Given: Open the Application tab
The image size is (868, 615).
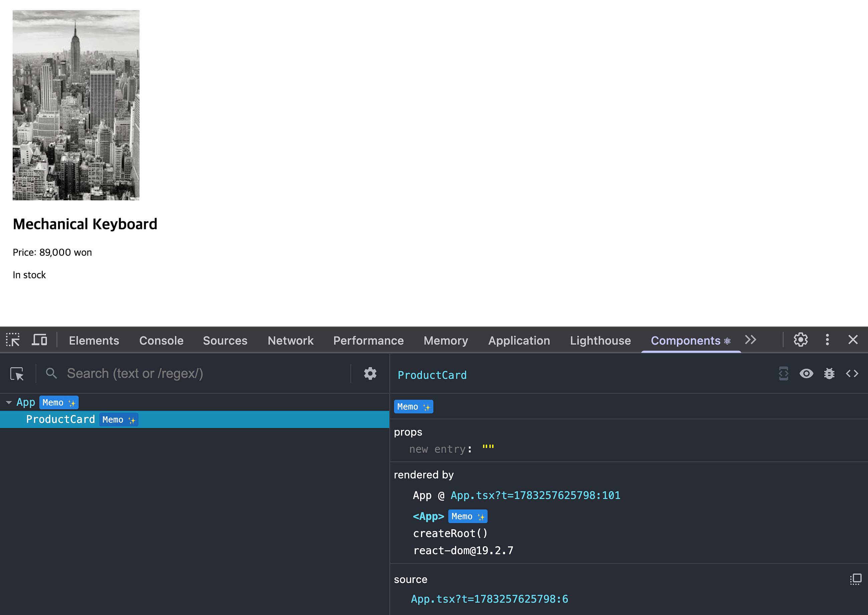Looking at the screenshot, I should tap(519, 341).
